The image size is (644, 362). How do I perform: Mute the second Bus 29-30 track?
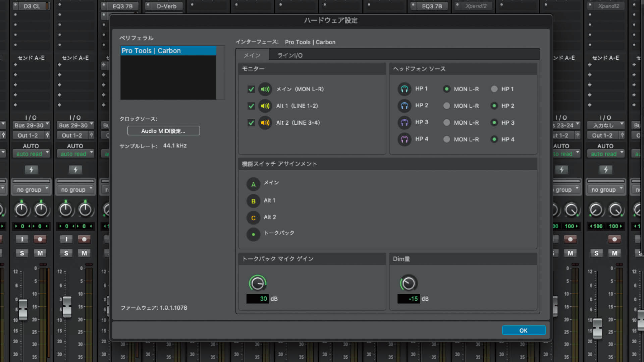pyautogui.click(x=84, y=253)
